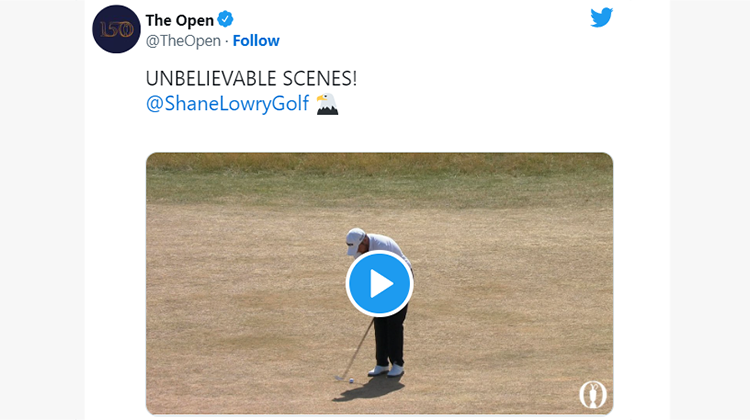The image size is (750, 420).
Task: Click the eagle emoji in tweet
Action: (x=327, y=104)
